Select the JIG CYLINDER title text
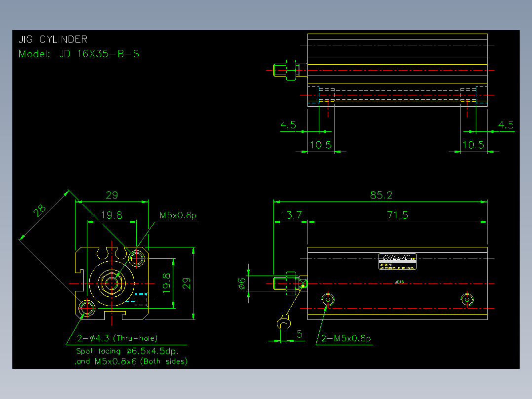This screenshot has height=399, width=532. pyautogui.click(x=53, y=40)
